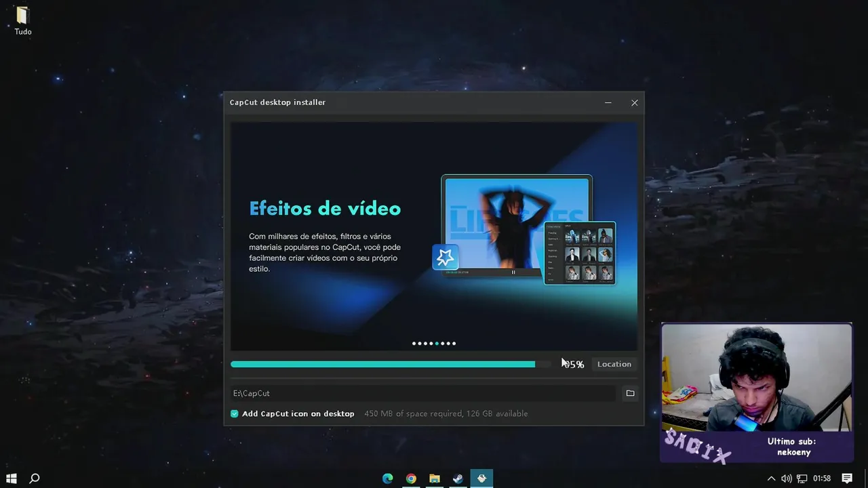Click the CapCut installer taskbar icon
This screenshot has width=868, height=488.
coord(481,479)
